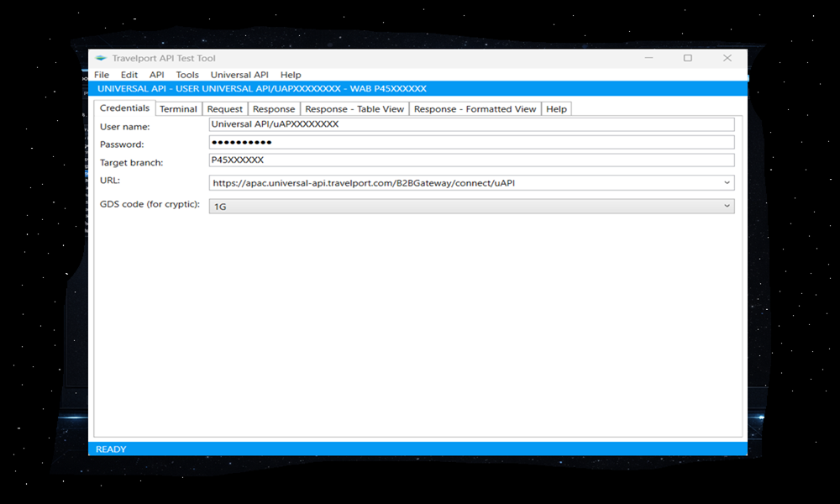
Task: Open the Universal API menu
Action: click(x=239, y=75)
